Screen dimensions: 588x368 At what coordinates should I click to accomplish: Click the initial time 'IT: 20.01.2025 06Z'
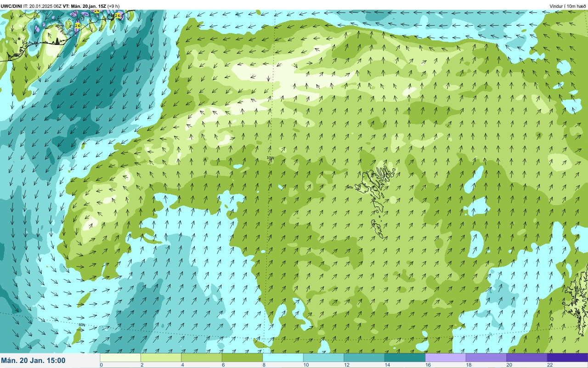click(42, 6)
